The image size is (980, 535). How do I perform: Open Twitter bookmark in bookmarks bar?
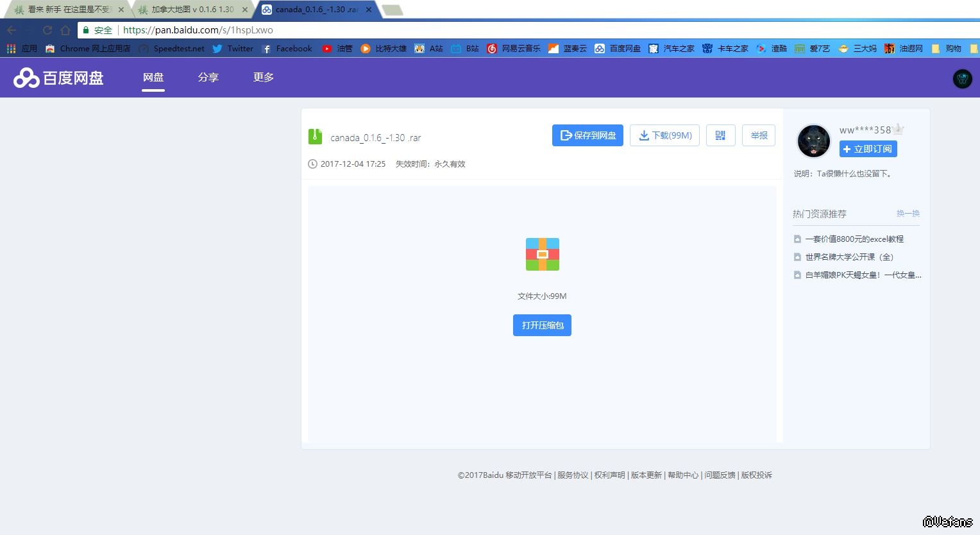point(233,49)
